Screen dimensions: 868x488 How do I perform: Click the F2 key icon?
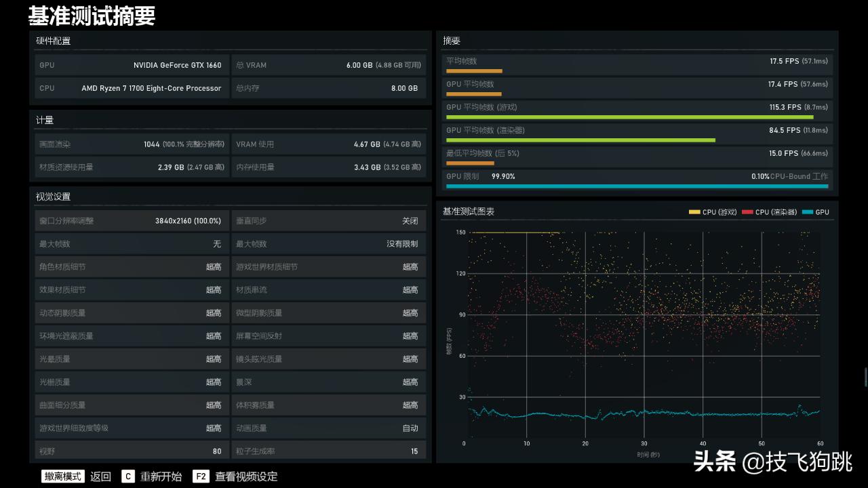[200, 476]
